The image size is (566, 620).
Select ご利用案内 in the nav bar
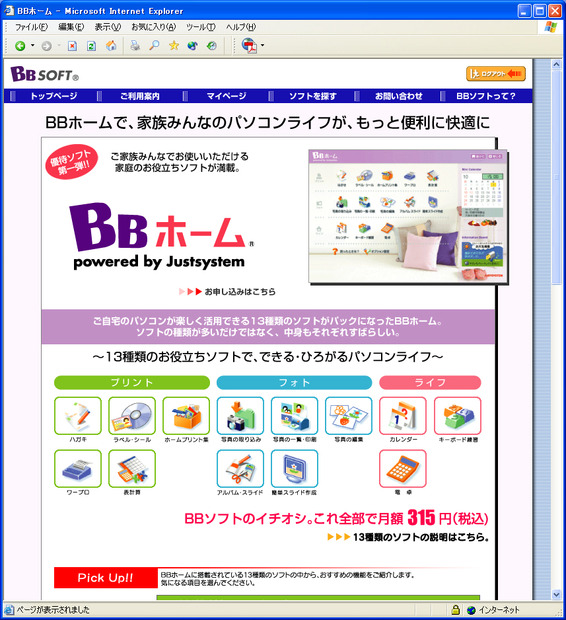(x=140, y=96)
